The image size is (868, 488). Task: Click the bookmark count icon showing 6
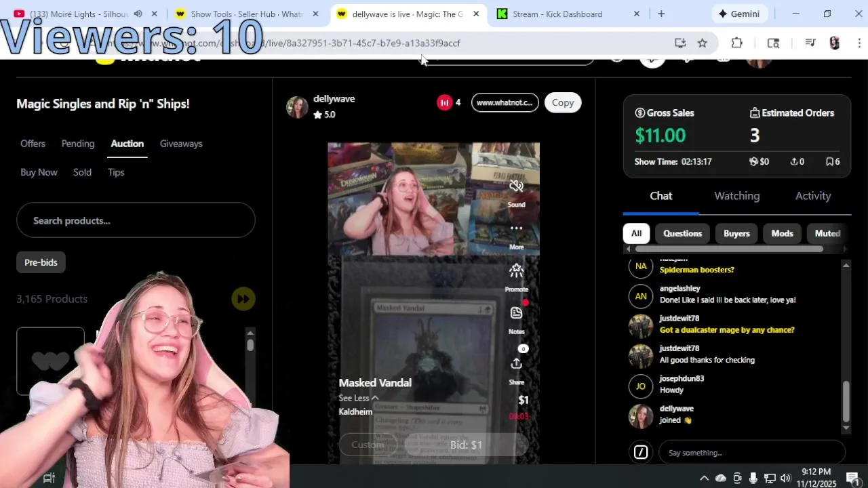pyautogui.click(x=829, y=161)
